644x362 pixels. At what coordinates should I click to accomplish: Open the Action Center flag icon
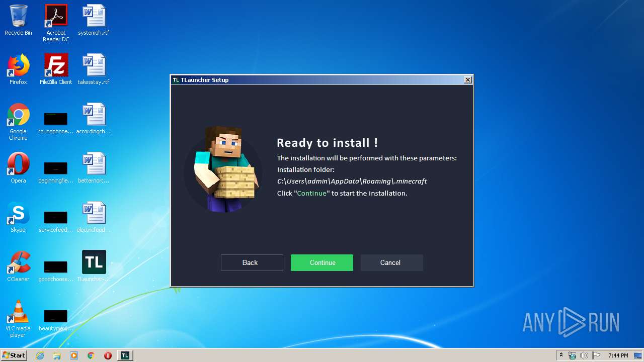point(596,355)
